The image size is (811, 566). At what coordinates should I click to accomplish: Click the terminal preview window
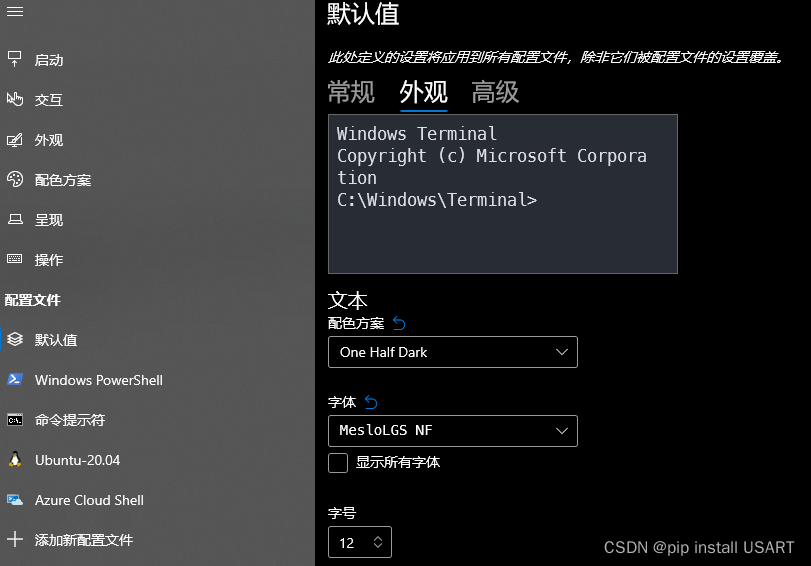coord(502,193)
